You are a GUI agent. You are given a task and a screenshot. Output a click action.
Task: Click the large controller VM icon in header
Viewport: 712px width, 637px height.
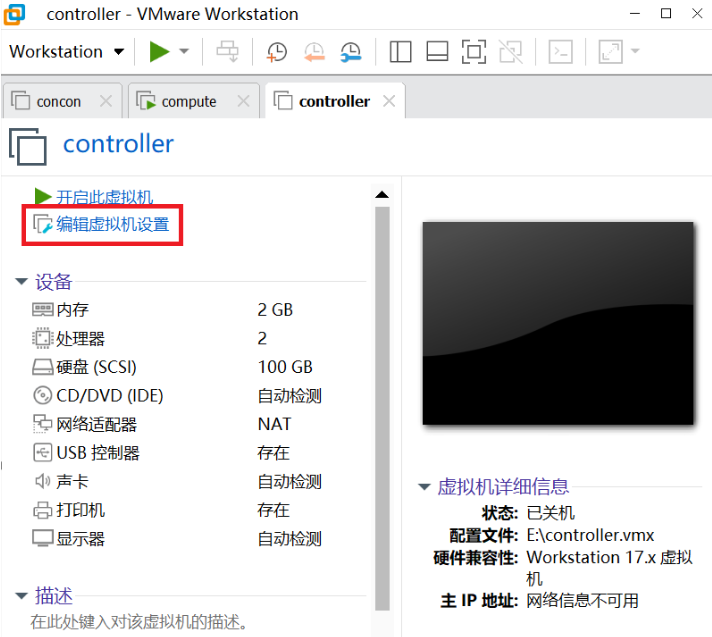pos(28,147)
